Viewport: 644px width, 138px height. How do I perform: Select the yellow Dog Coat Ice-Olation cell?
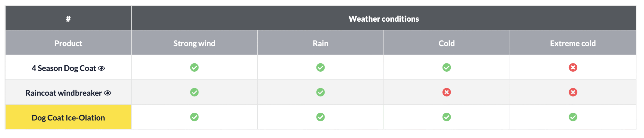point(68,118)
